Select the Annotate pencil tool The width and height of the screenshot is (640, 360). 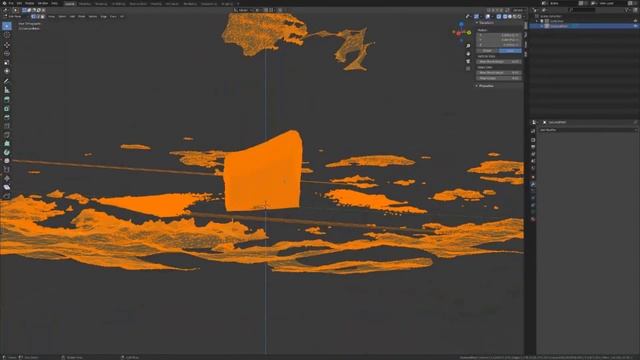coord(7,81)
